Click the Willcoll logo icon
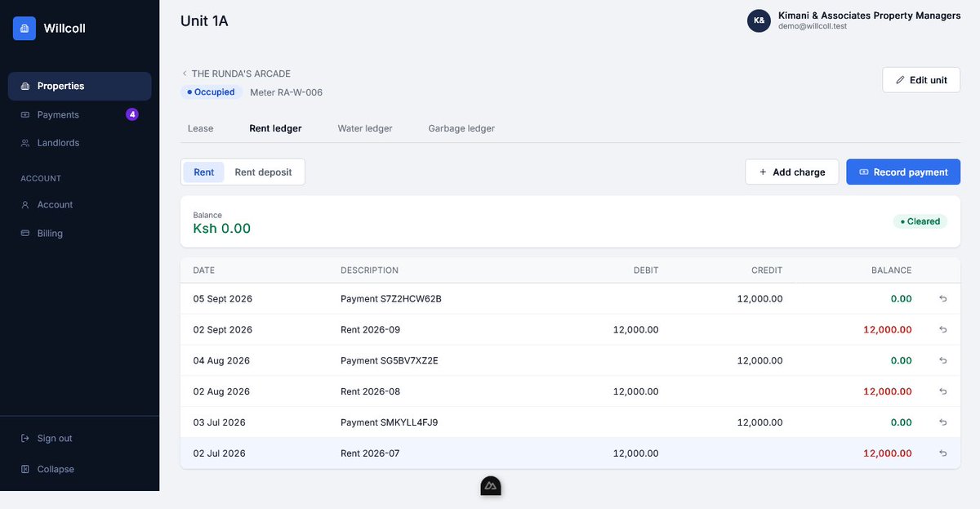This screenshot has height=509, width=980. (24, 28)
